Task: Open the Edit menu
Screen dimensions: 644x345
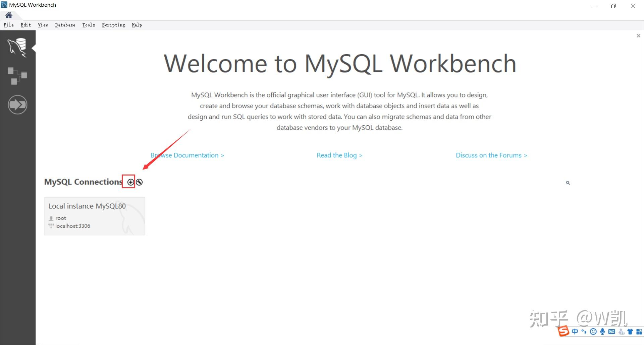Action: click(26, 25)
